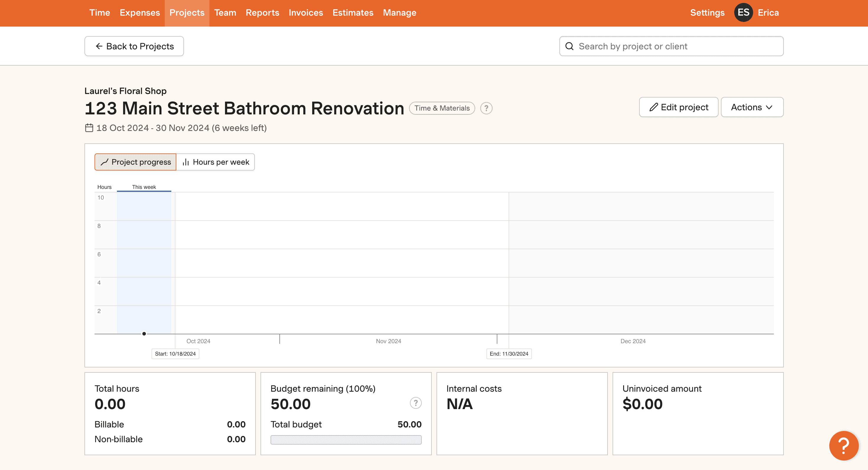Click the End: 11/30/2024 timeline marker
This screenshot has width=868, height=470.
509,354
